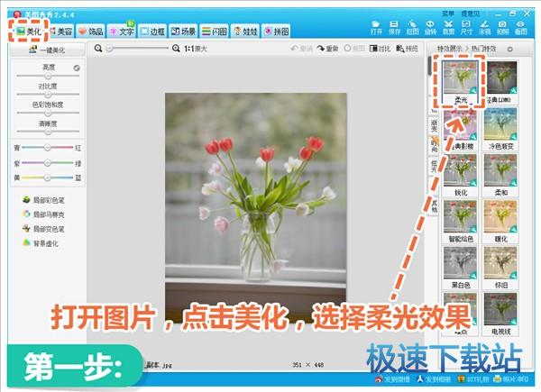This screenshot has height=392, width=541.
Task: Select the 局部马赛克 mosaic tool
Action: [43, 214]
